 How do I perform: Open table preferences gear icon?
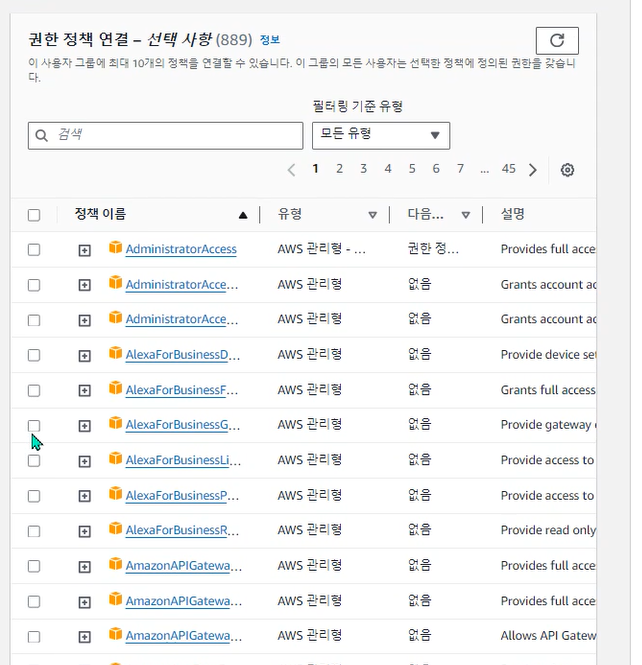[x=567, y=170]
